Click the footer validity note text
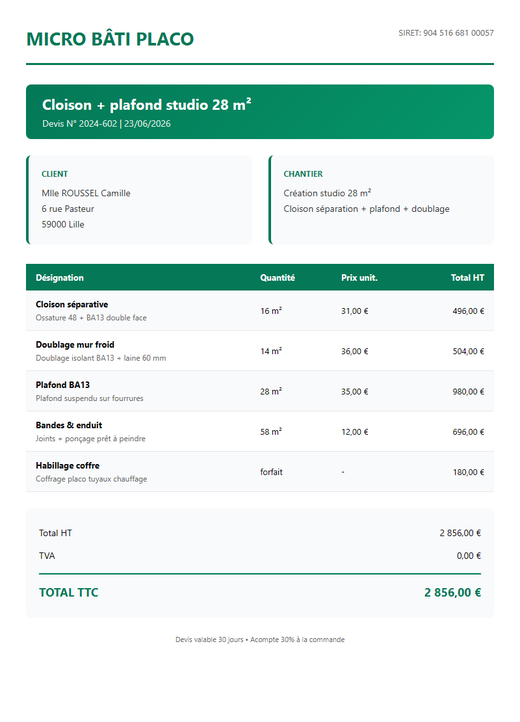520x722 pixels. (x=260, y=640)
